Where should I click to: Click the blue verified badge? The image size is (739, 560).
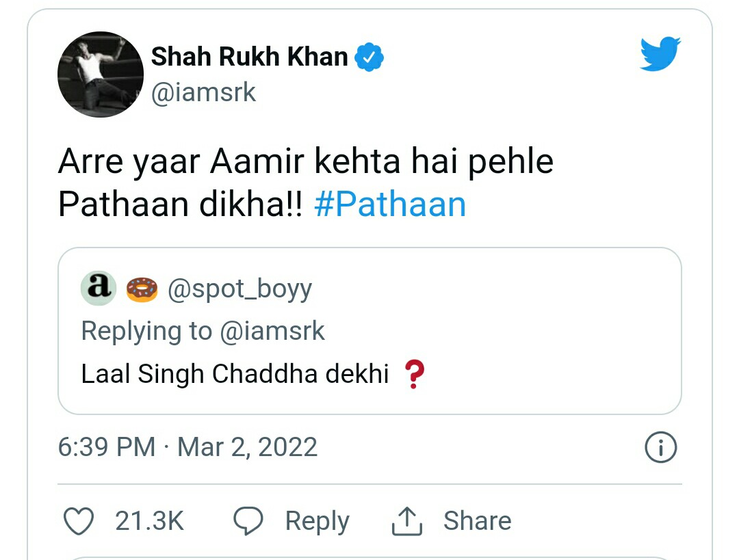point(369,57)
